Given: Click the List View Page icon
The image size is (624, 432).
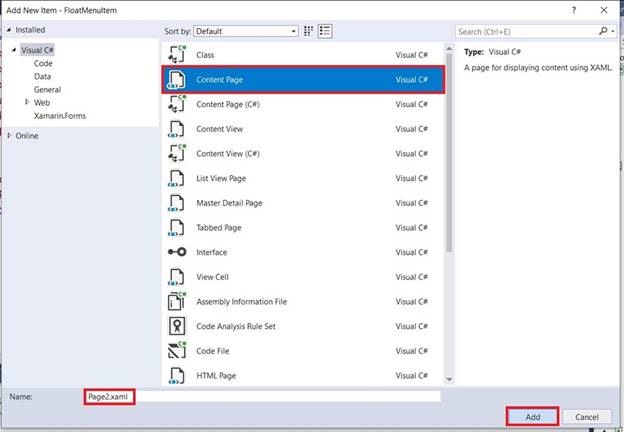Looking at the screenshot, I should click(177, 178).
